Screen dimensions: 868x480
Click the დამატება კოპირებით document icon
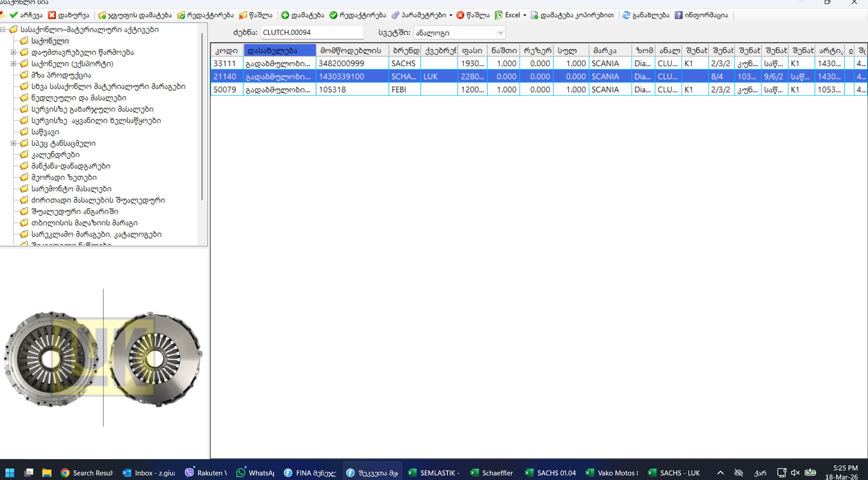534,15
